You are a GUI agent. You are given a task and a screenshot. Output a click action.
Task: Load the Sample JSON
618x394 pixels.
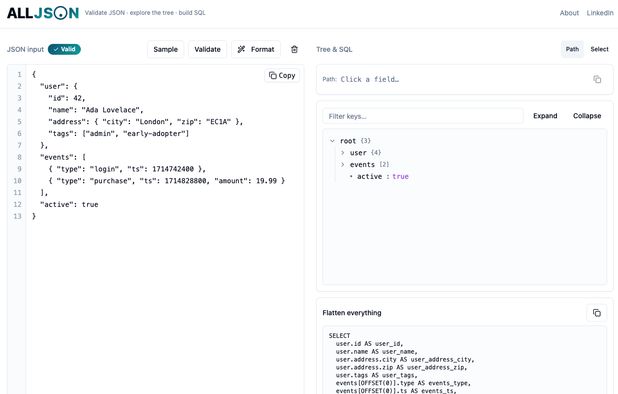166,49
